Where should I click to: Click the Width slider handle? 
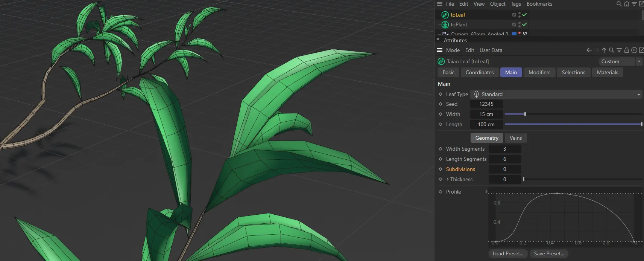pos(525,114)
